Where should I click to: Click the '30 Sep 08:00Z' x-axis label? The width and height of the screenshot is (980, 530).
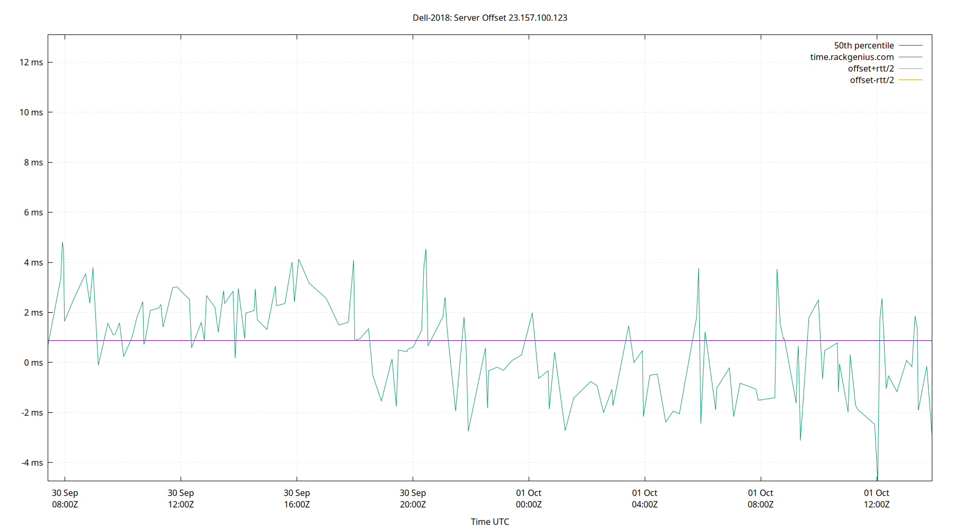pyautogui.click(x=65, y=499)
